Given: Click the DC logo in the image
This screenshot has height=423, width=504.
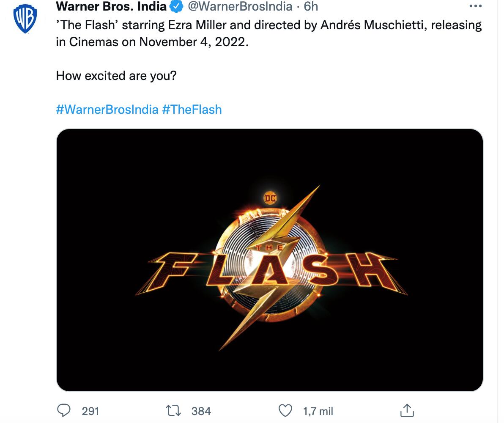Looking at the screenshot, I should pyautogui.click(x=270, y=198).
